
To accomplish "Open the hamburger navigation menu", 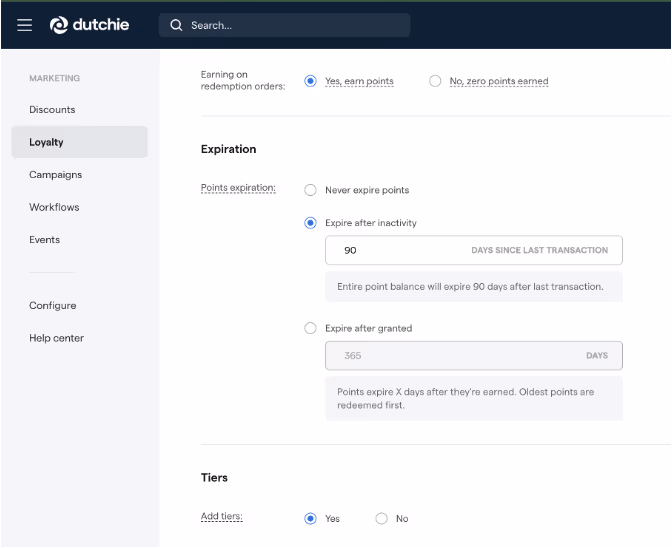I will (x=24, y=25).
